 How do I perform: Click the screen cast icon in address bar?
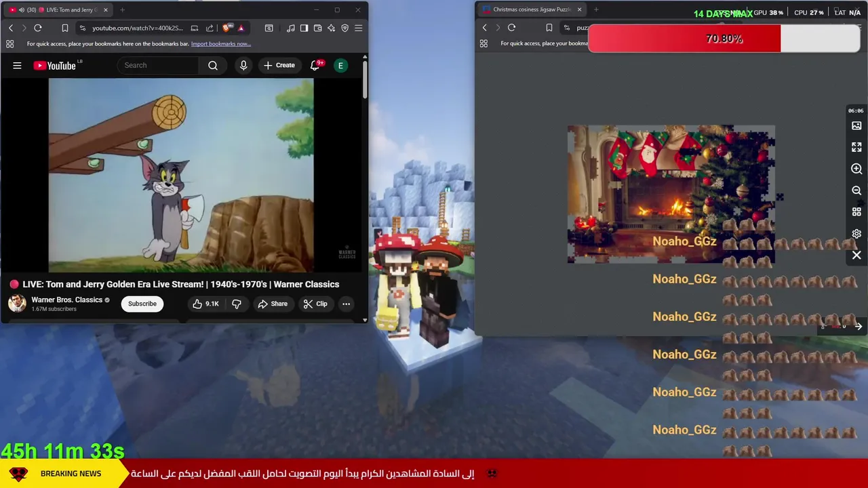tap(195, 28)
